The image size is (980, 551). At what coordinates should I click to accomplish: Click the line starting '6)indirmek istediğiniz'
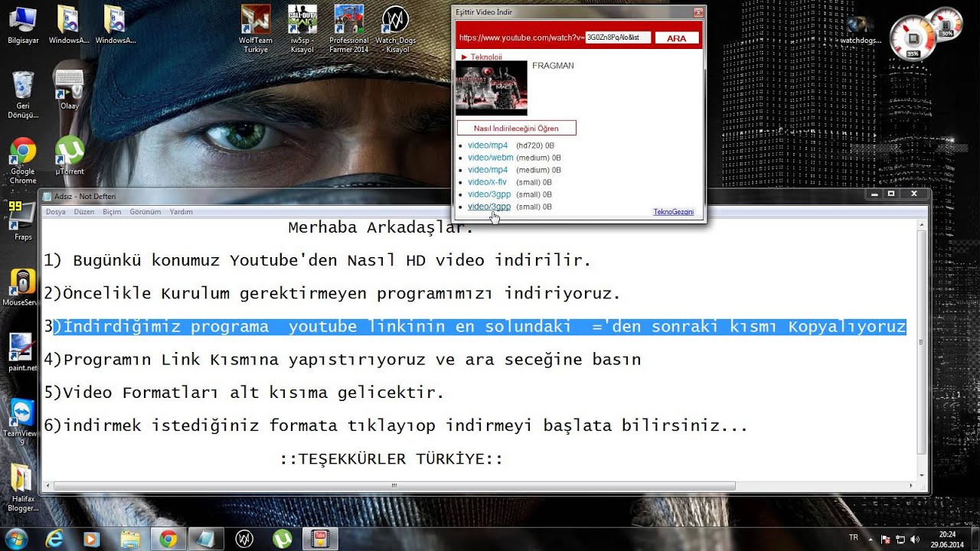pos(396,425)
